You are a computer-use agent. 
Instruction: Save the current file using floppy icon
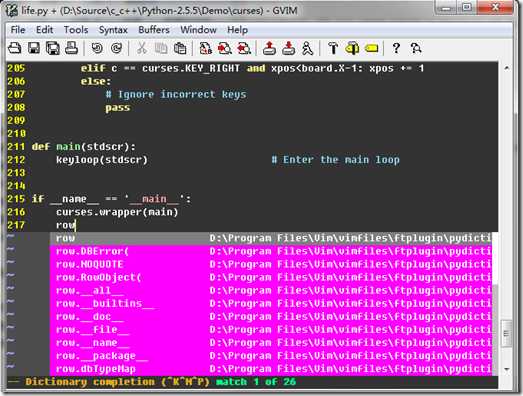[34, 48]
